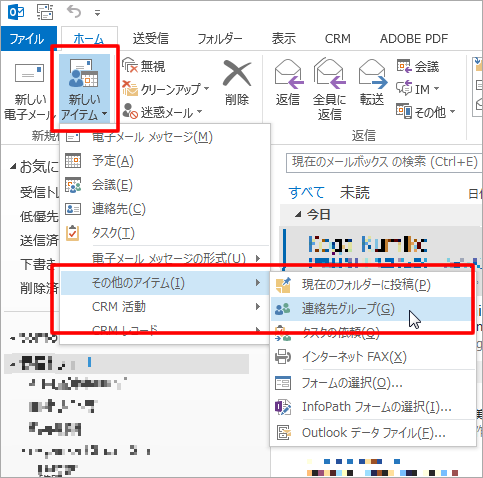This screenshot has height=478, width=483.
Task: Click the undo arrow in quick access toolbar
Action: pyautogui.click(x=74, y=12)
